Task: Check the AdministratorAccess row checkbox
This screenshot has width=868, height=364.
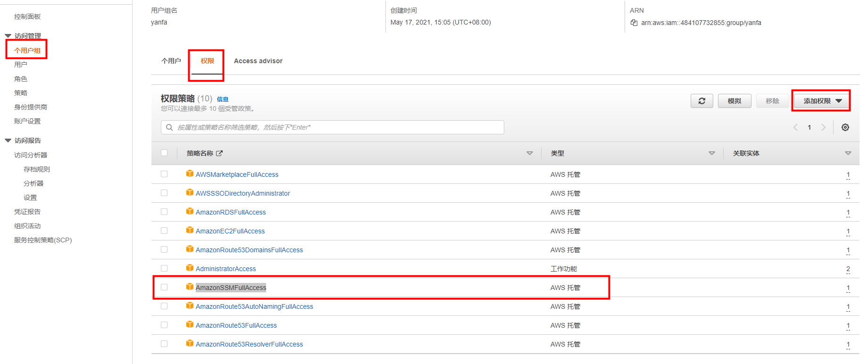Action: click(164, 268)
